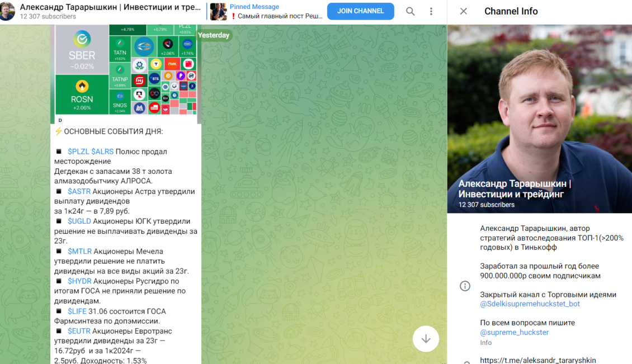Close the Channel Info panel

click(464, 11)
